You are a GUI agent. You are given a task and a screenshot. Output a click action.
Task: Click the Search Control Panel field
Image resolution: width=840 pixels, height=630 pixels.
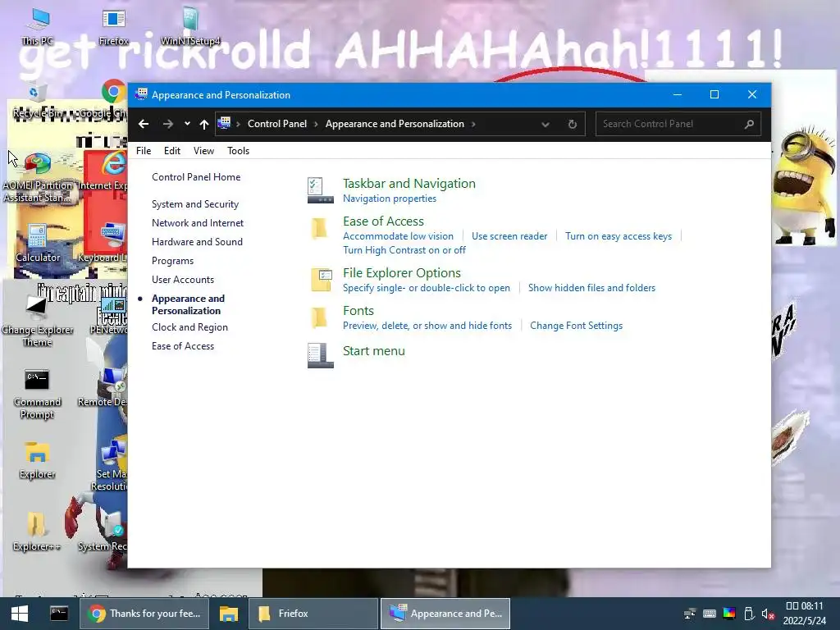[x=678, y=124]
